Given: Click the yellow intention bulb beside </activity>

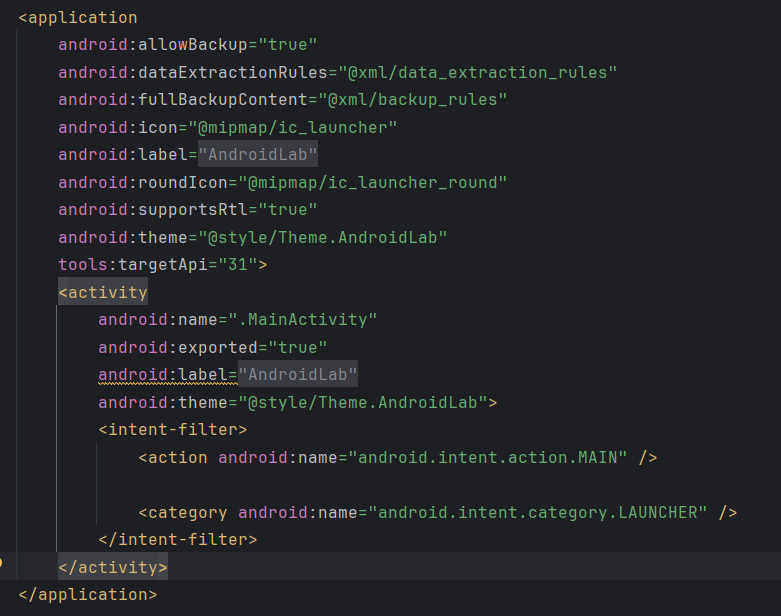Looking at the screenshot, I should point(1,563).
